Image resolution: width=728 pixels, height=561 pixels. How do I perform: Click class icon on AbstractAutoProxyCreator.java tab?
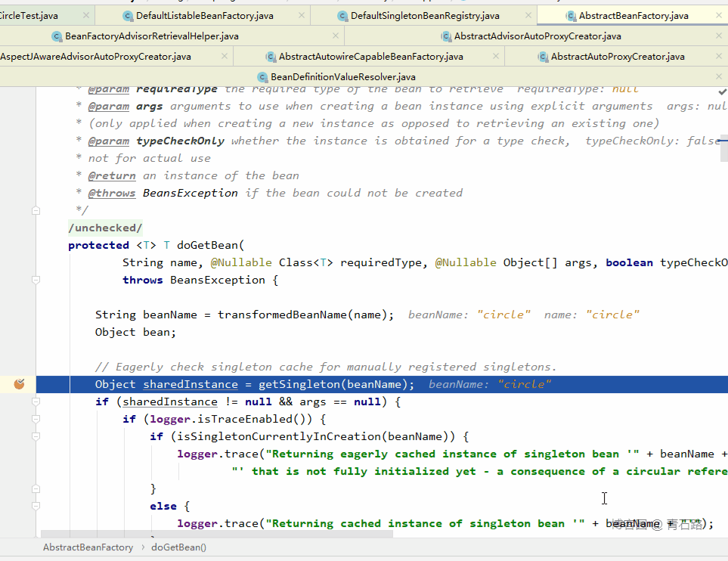point(543,57)
